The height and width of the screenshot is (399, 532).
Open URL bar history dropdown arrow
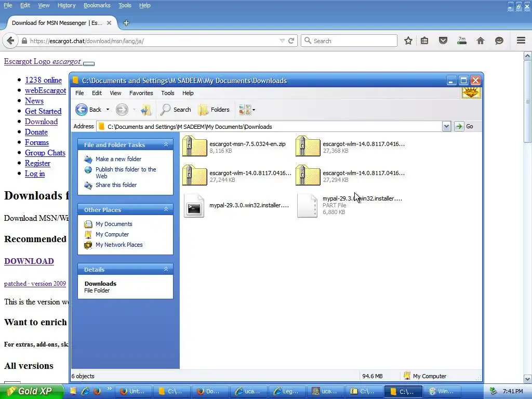pos(282,41)
